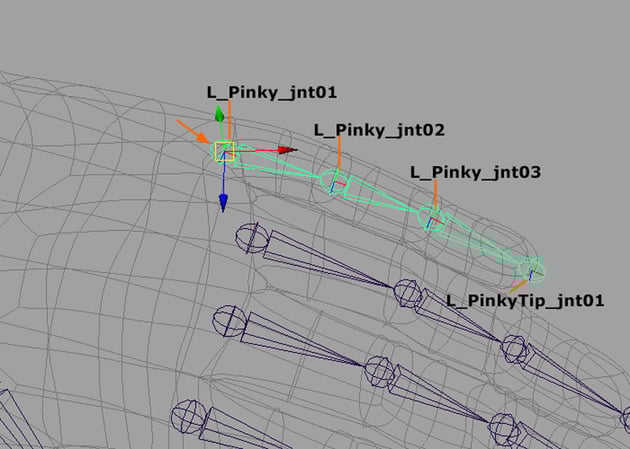This screenshot has height=449, width=630.
Task: Select bone between L_Pinky_jnt02 and L_Pinky_jnt03
Action: 382,194
